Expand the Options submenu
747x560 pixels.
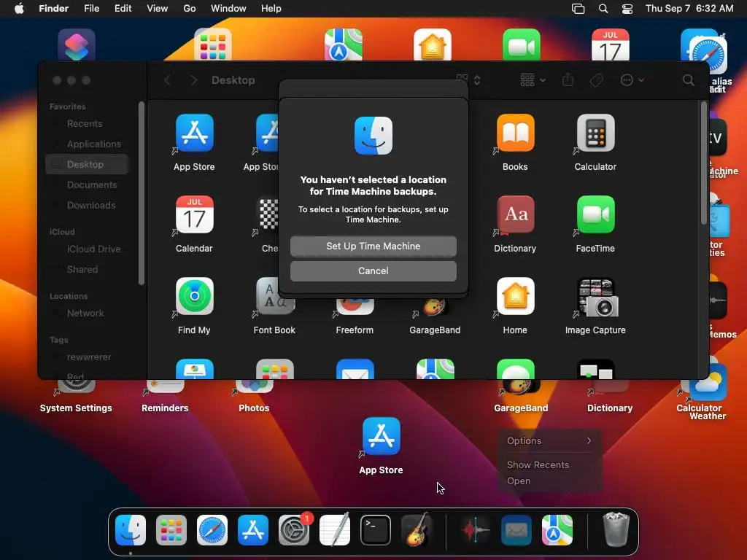(549, 441)
